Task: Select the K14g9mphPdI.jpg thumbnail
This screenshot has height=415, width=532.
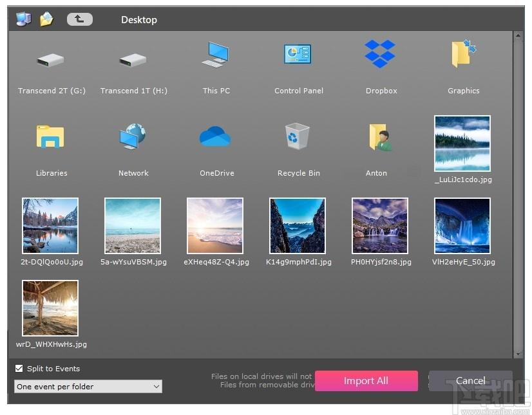Action: tap(298, 226)
